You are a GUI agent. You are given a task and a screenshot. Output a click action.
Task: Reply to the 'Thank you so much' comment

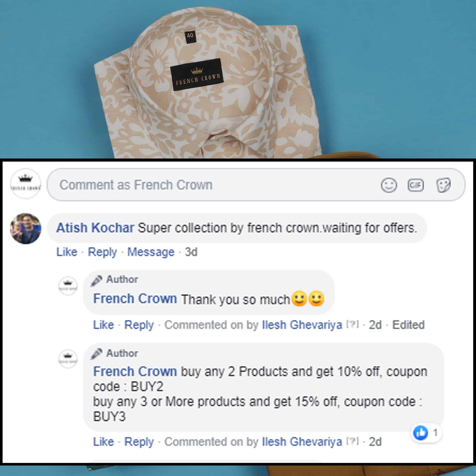(139, 325)
